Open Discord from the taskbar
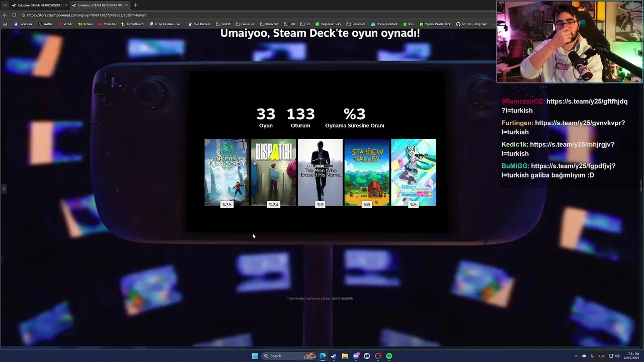 [x=356, y=356]
